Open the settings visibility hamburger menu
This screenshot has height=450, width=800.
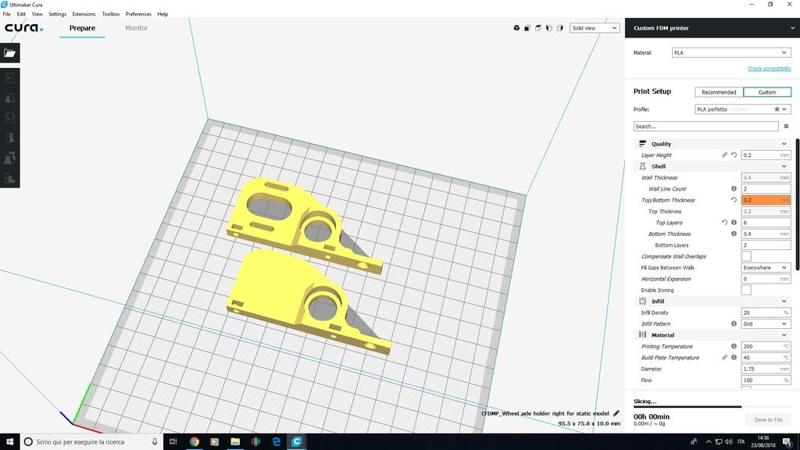pyautogui.click(x=786, y=126)
